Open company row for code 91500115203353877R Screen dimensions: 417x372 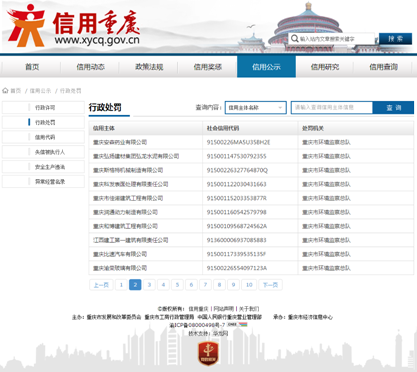251,198
